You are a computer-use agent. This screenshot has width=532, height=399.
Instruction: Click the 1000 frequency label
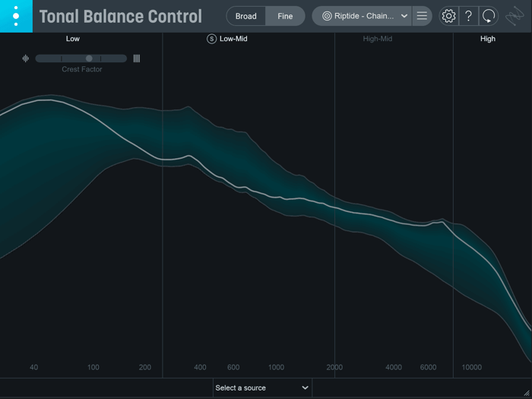point(276,367)
